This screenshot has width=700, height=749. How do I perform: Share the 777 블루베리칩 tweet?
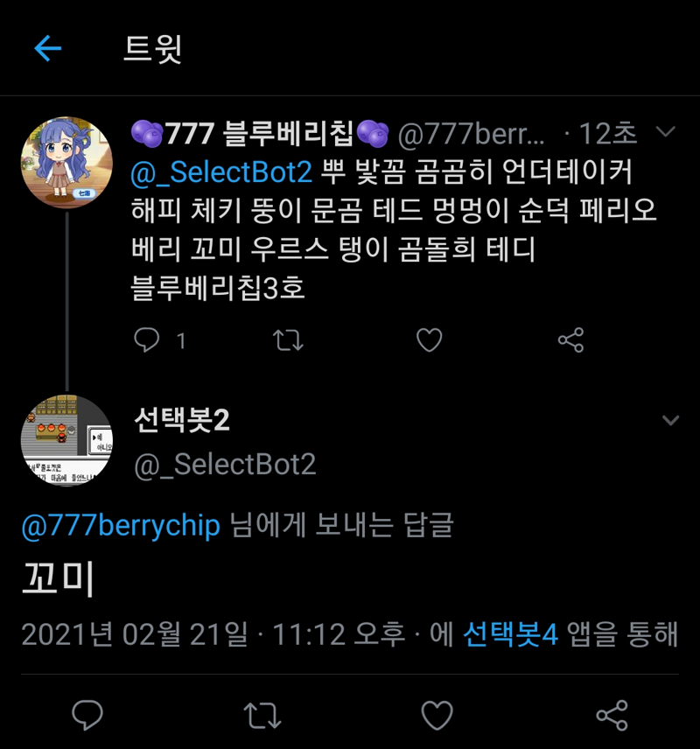pos(570,339)
